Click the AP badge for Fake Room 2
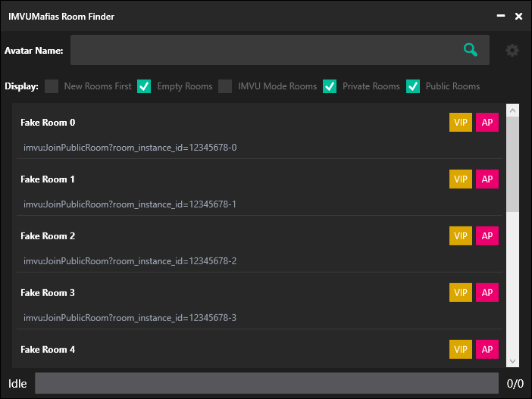The height and width of the screenshot is (399, 532). (487, 235)
